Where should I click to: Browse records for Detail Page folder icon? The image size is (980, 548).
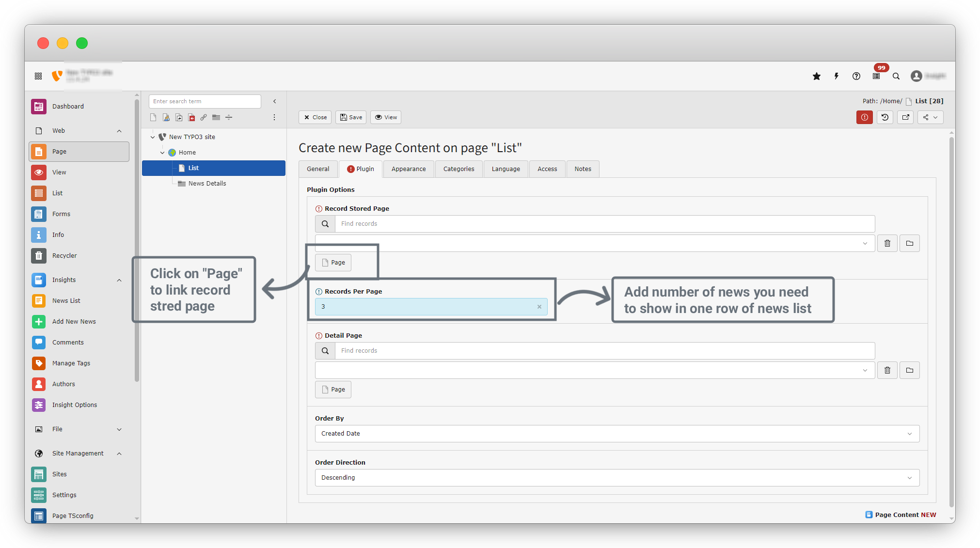click(x=910, y=370)
